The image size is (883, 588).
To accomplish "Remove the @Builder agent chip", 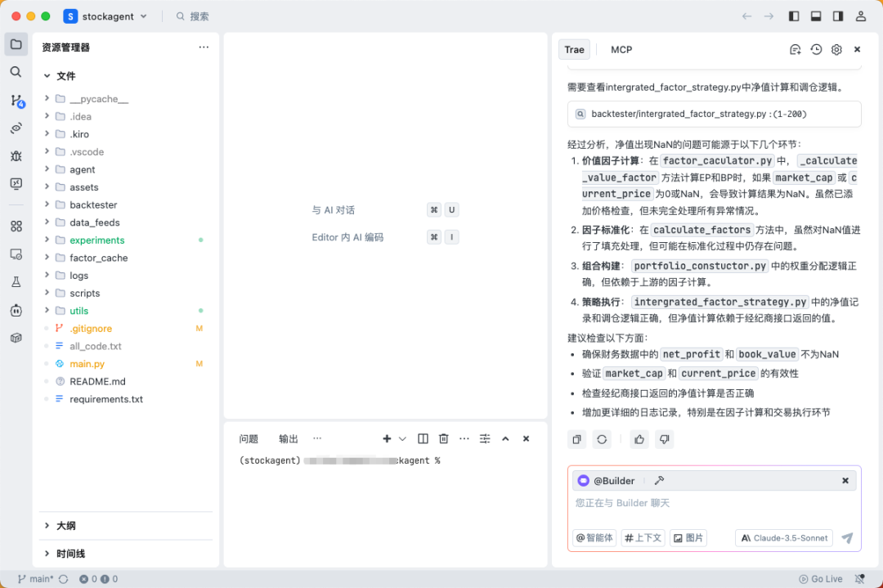I will point(845,480).
